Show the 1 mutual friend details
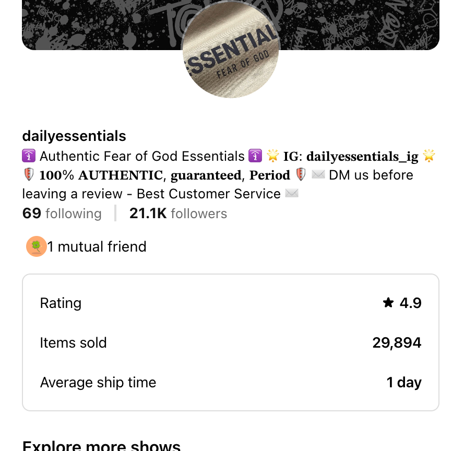 tap(97, 246)
